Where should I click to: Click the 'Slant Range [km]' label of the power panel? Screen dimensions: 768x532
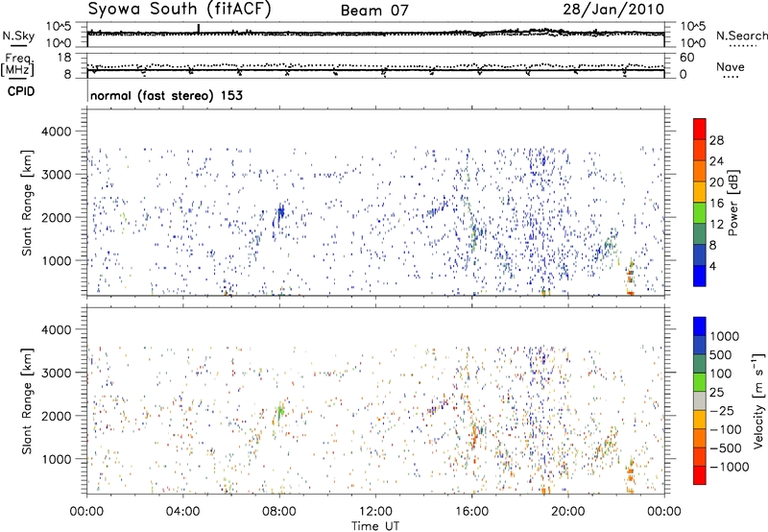coord(27,203)
